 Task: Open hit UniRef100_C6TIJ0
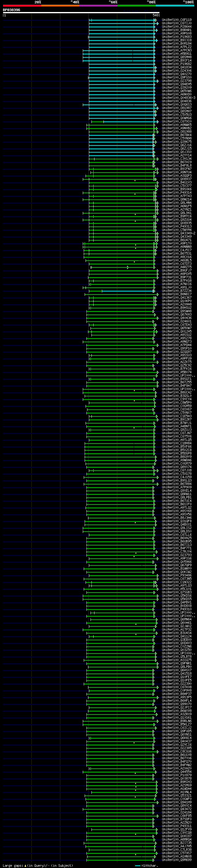click(177, 23)
